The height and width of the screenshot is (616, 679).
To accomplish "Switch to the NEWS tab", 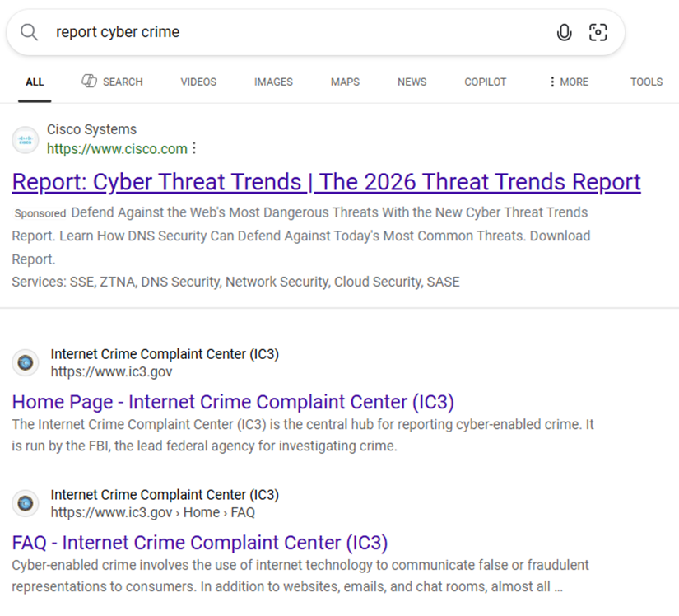I will 412,82.
